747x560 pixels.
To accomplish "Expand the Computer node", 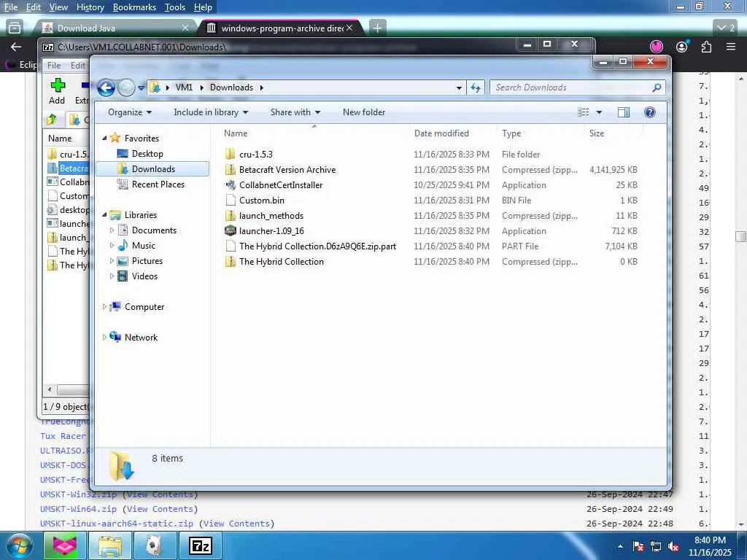I will click(x=104, y=307).
